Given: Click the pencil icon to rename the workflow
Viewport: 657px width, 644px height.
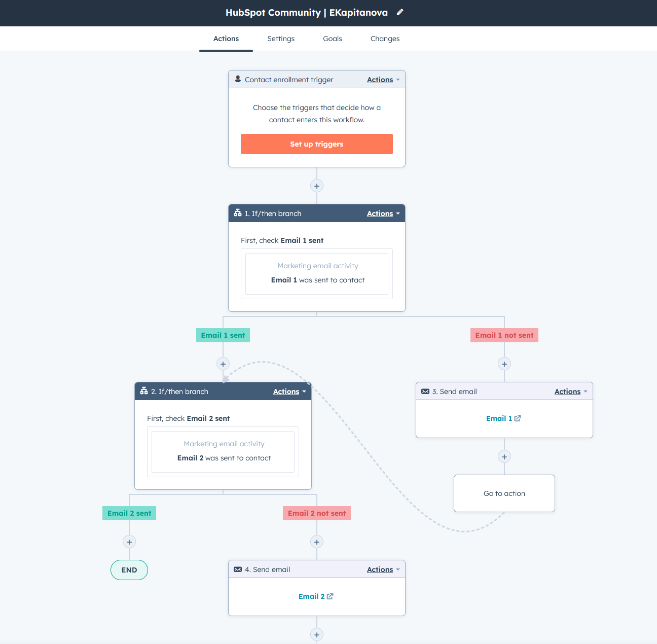Looking at the screenshot, I should (400, 12).
